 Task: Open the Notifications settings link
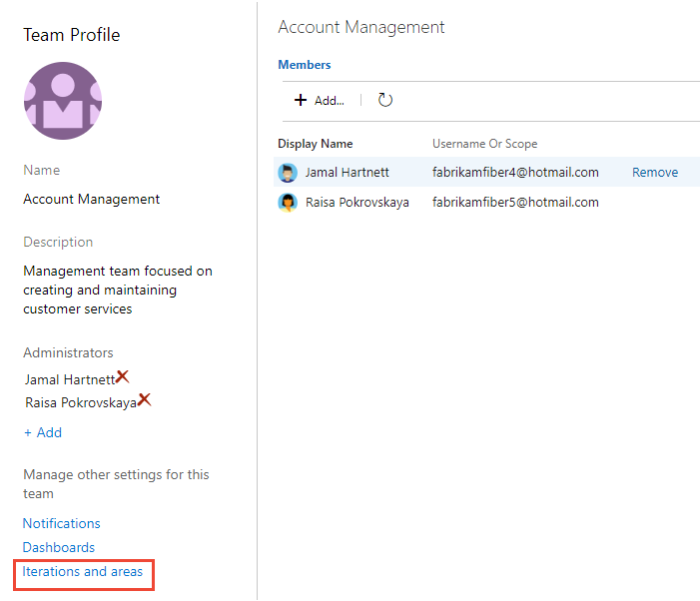point(62,523)
